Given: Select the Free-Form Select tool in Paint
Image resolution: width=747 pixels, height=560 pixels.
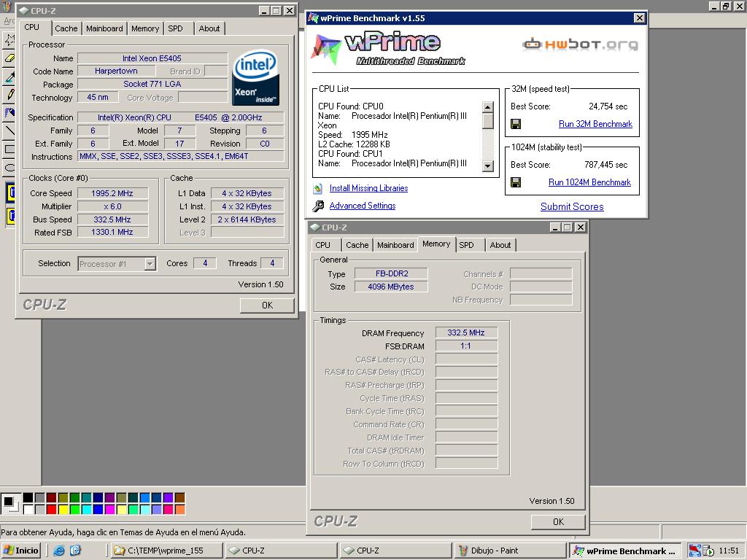Looking at the screenshot, I should [9, 40].
